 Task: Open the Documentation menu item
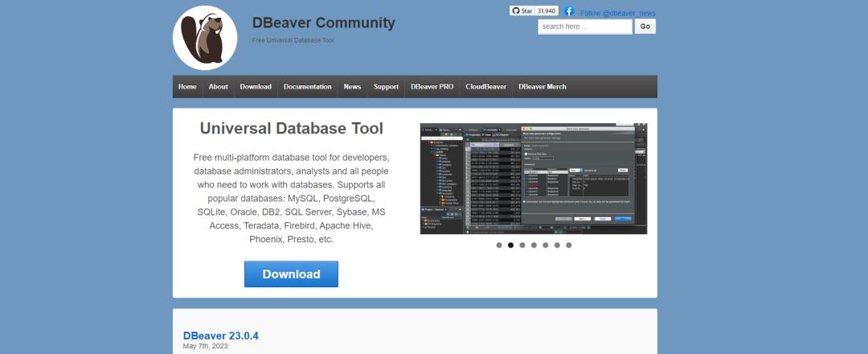(x=307, y=87)
